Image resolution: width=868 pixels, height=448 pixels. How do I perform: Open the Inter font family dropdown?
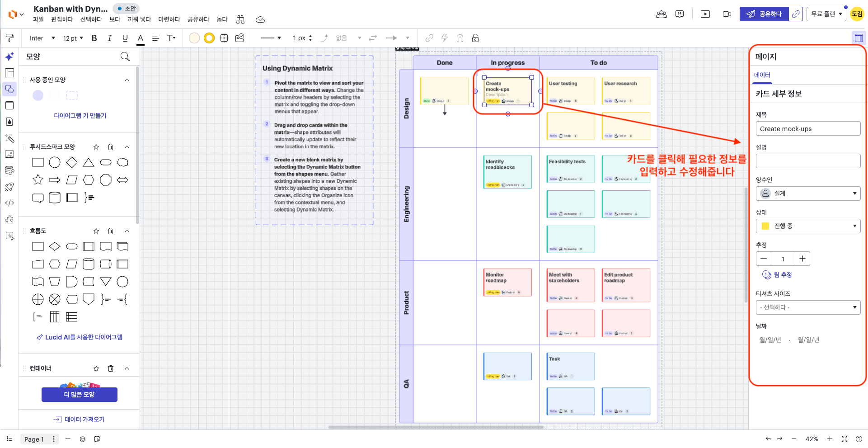coord(41,38)
